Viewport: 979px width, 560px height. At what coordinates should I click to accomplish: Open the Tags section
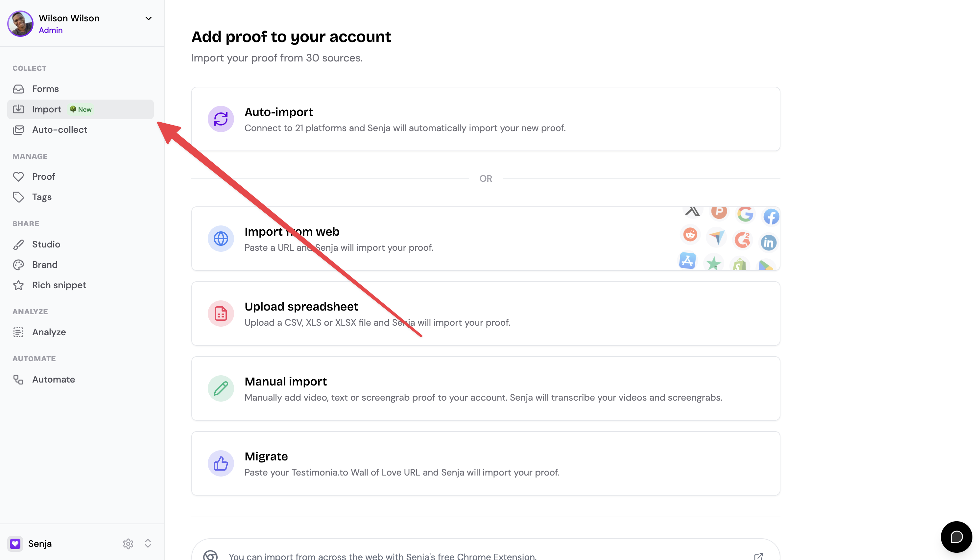pos(81,197)
